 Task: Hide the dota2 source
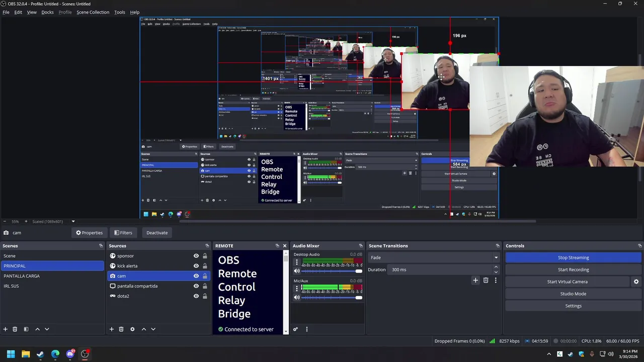click(x=196, y=296)
